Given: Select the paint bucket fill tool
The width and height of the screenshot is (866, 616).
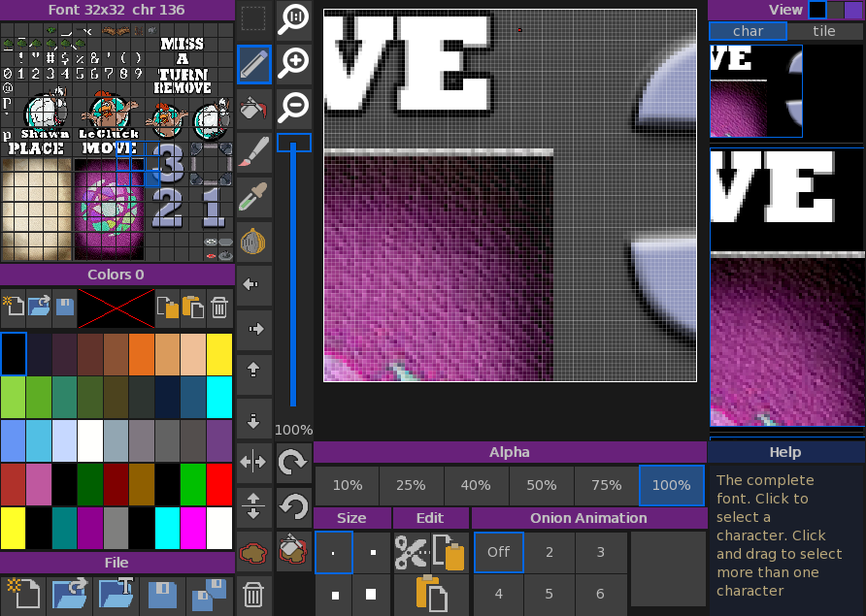Looking at the screenshot, I should click(254, 109).
